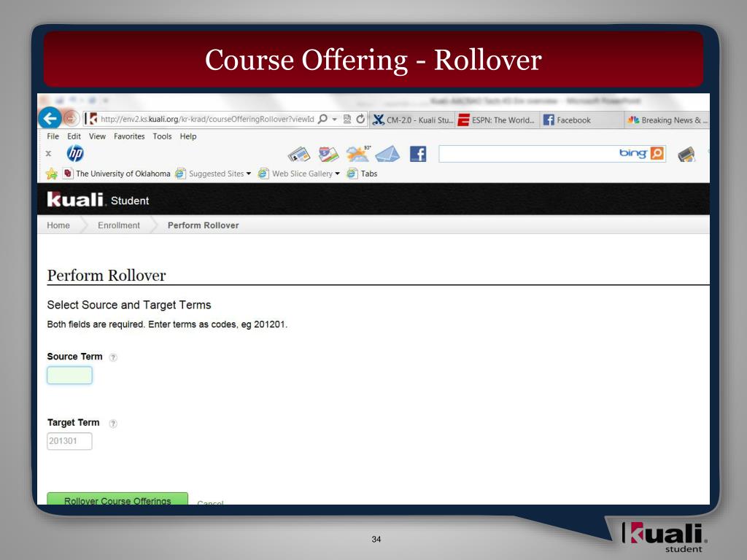The height and width of the screenshot is (560, 747).
Task: Click the Kuali favicon in the address bar
Action: tap(93, 119)
